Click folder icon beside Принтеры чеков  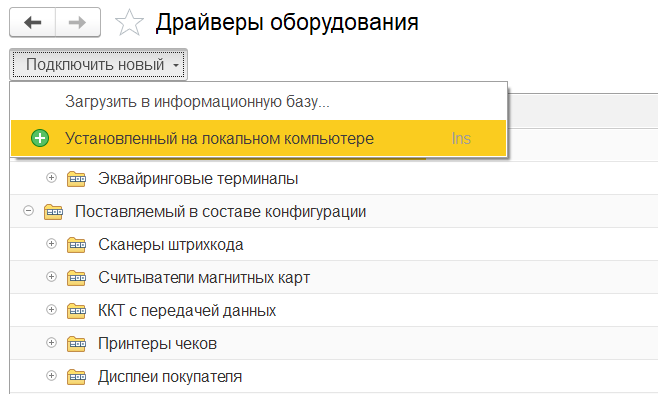coord(76,344)
